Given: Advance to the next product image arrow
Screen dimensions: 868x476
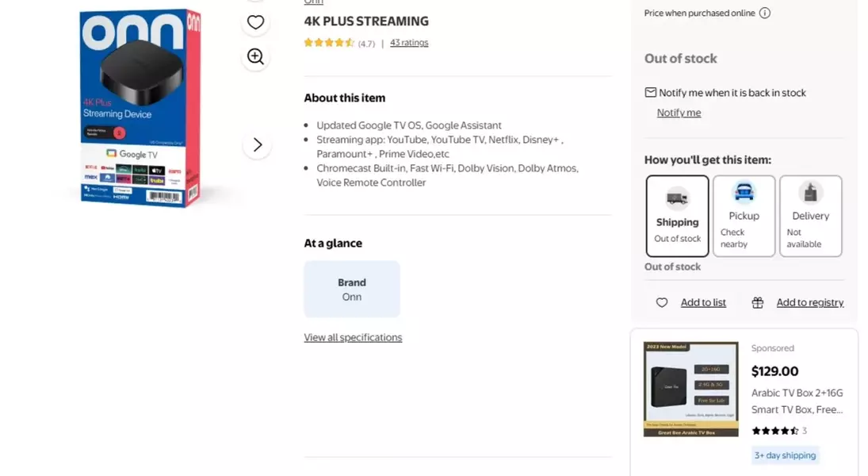Looking at the screenshot, I should click(257, 144).
